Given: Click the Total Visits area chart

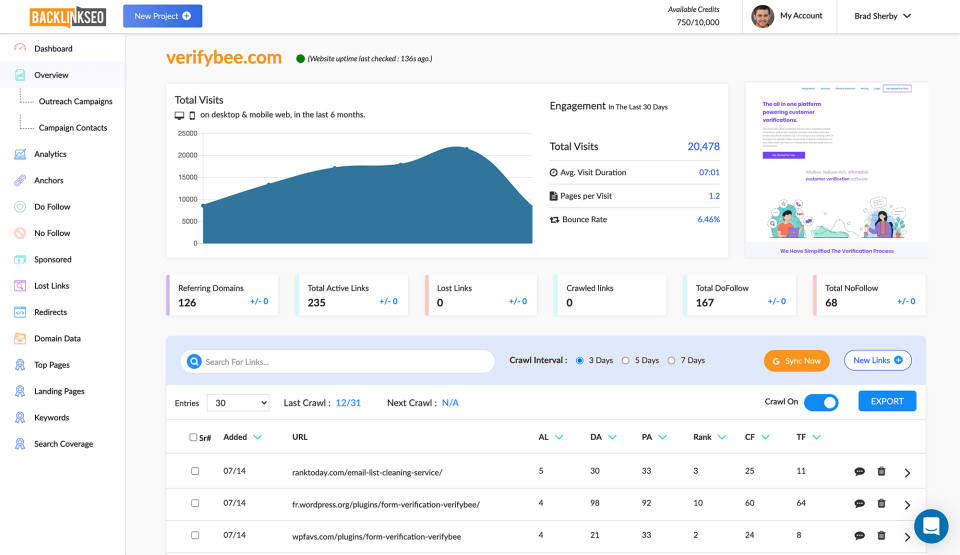Looking at the screenshot, I should click(x=367, y=195).
